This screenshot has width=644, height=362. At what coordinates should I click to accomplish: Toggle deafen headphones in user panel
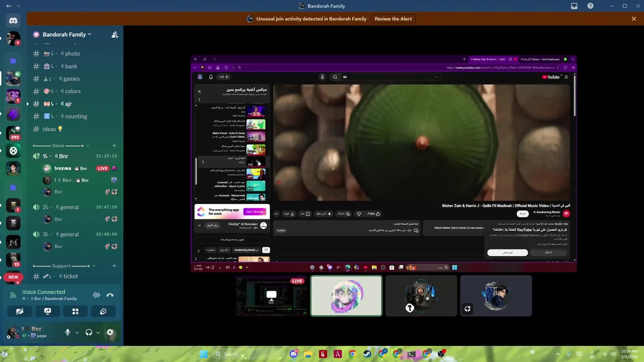coord(89,332)
